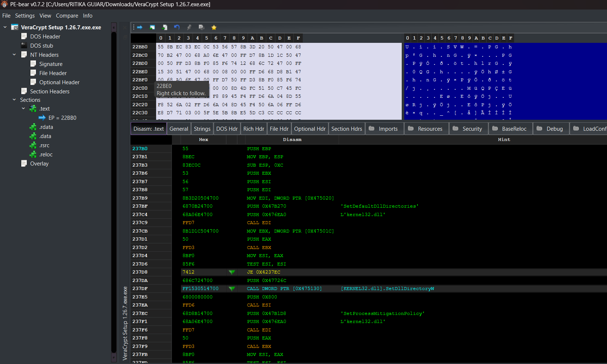This screenshot has height=364, width=607.
Task: Select the EP = 22BB0 entry
Action: [62, 118]
